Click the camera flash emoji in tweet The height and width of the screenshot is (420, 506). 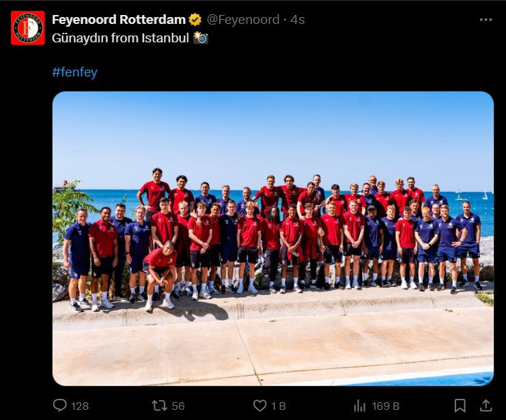tap(200, 38)
